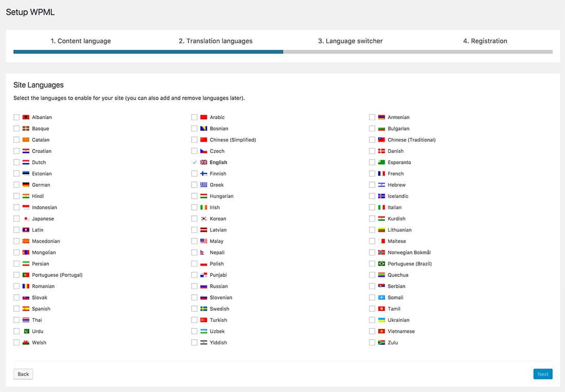Enable the Arabic checkbox
Screen dimensions: 565x392
[194, 117]
